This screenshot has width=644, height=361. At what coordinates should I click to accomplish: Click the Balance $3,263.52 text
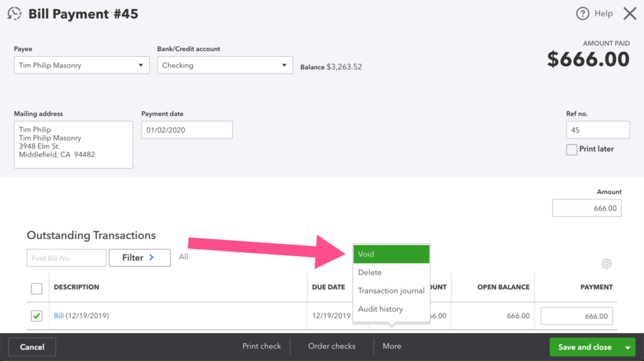coord(331,67)
